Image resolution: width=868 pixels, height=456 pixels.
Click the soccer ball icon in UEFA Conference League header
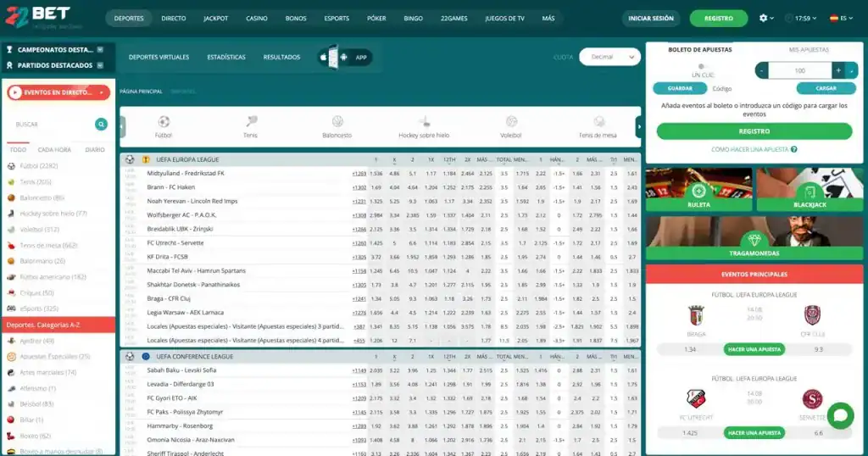click(130, 356)
